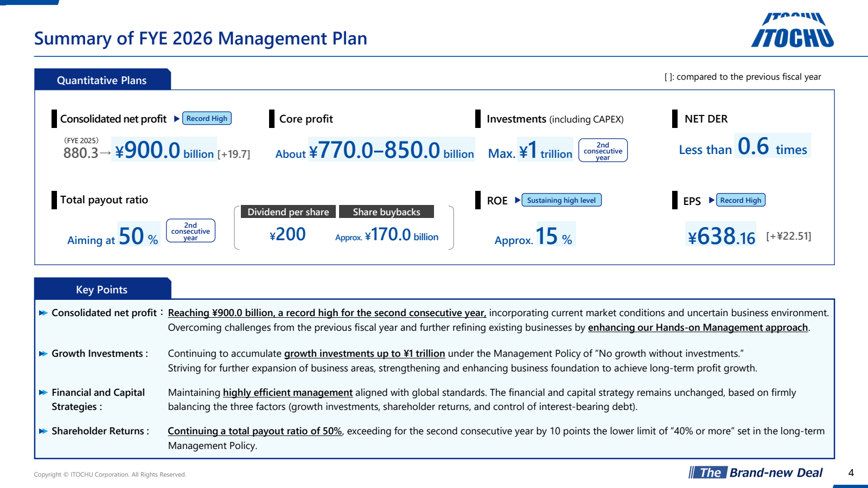Click the EPS heading

(x=692, y=201)
